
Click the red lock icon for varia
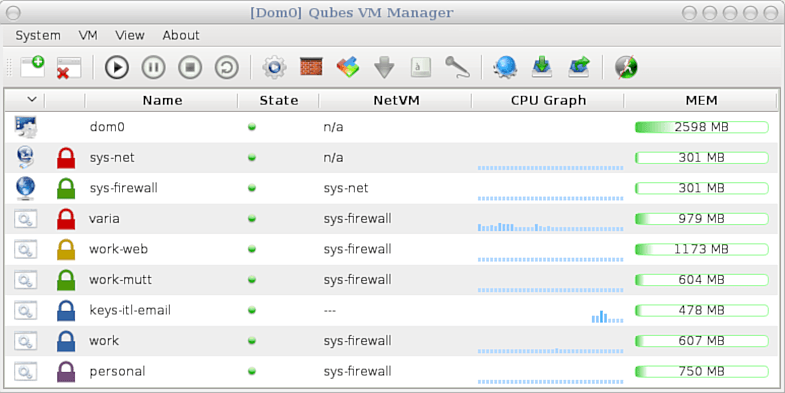pyautogui.click(x=66, y=219)
